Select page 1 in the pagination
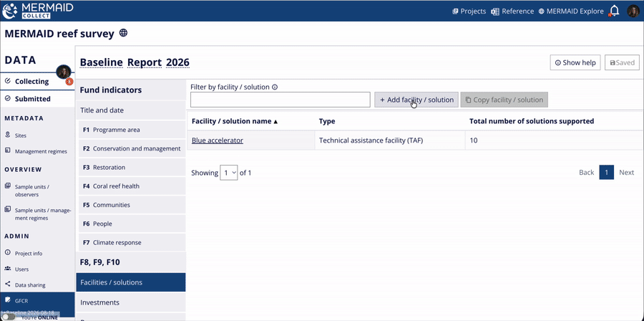Viewport: 644px width, 321px height. (606, 172)
